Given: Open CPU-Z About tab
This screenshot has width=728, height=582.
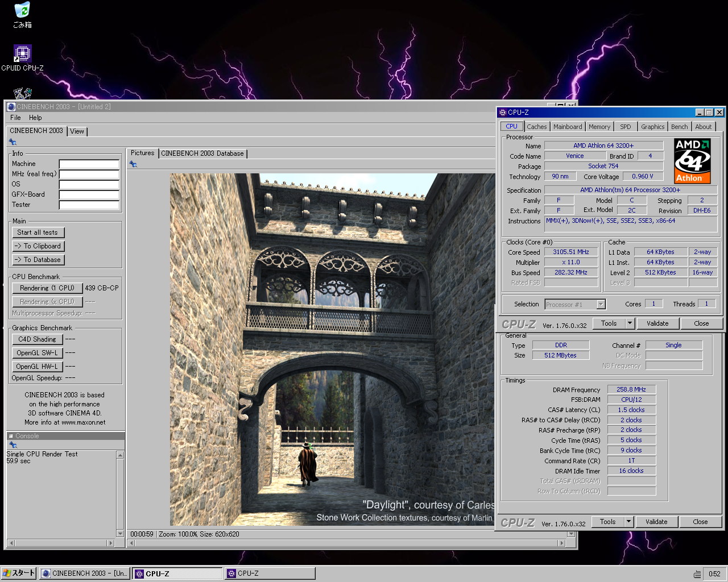Looking at the screenshot, I should (x=704, y=127).
